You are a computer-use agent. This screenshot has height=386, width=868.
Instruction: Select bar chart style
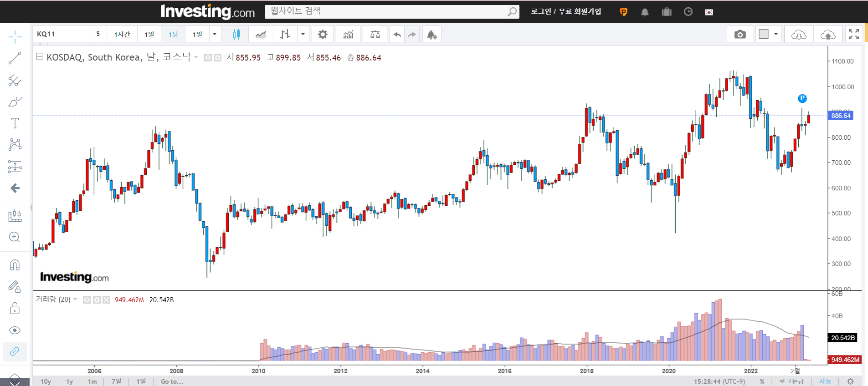pos(285,34)
